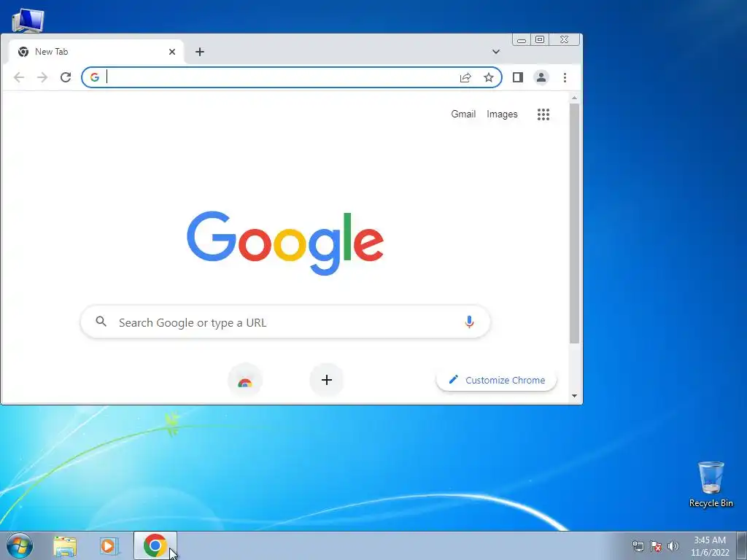Click the Google icon inside the address bar
747x560 pixels.
click(94, 77)
